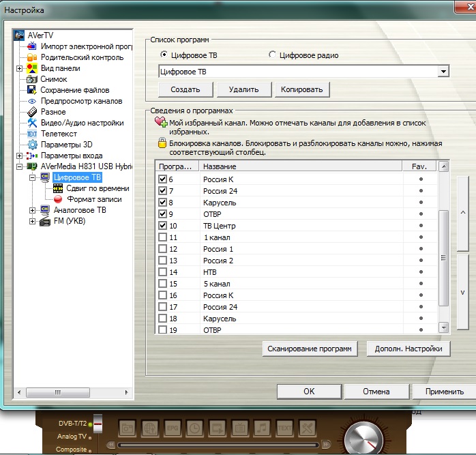The height and width of the screenshot is (455, 476).
Task: Click the Применить button
Action: 444,392
